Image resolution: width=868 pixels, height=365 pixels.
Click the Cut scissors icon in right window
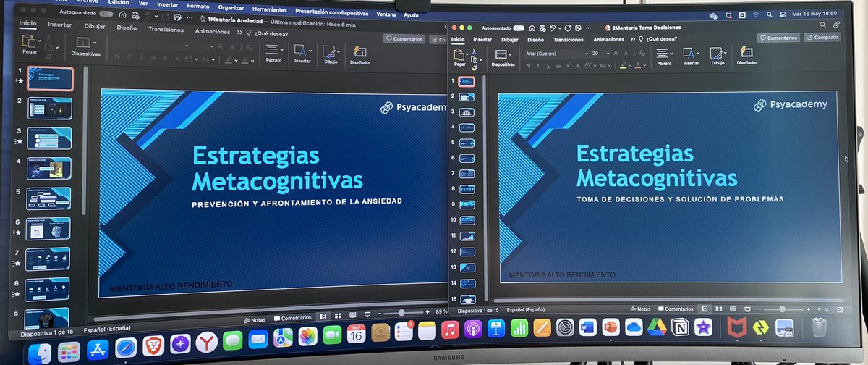(474, 51)
